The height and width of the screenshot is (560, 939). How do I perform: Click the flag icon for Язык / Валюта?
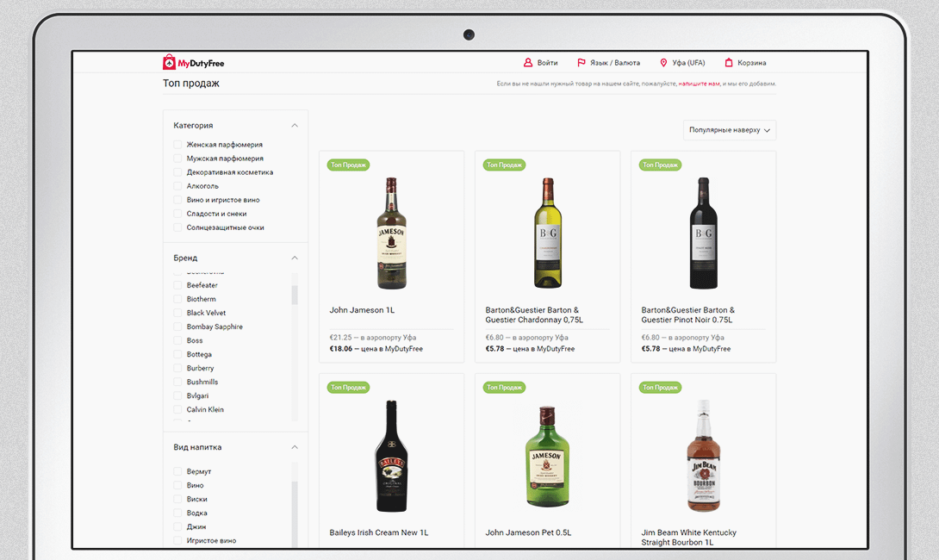[581, 62]
